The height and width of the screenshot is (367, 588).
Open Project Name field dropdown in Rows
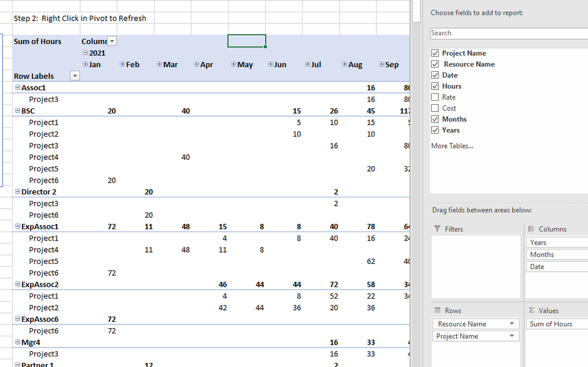[x=512, y=336]
